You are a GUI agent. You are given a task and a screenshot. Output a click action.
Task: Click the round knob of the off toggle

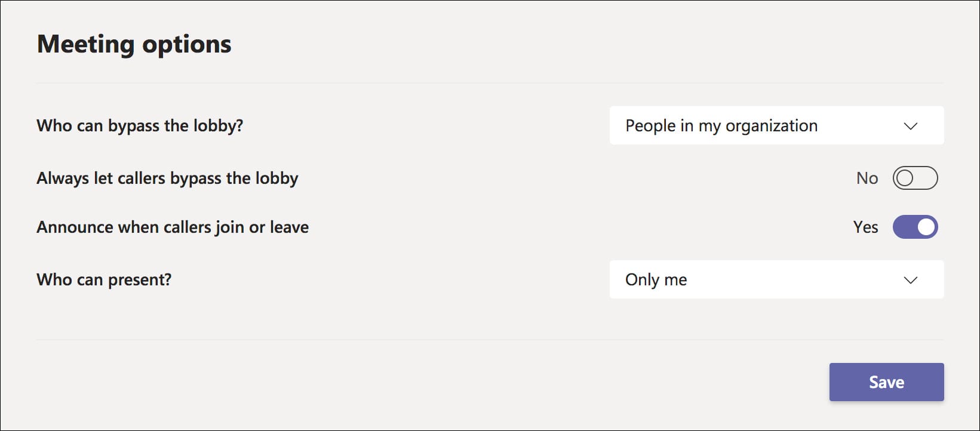click(x=905, y=178)
